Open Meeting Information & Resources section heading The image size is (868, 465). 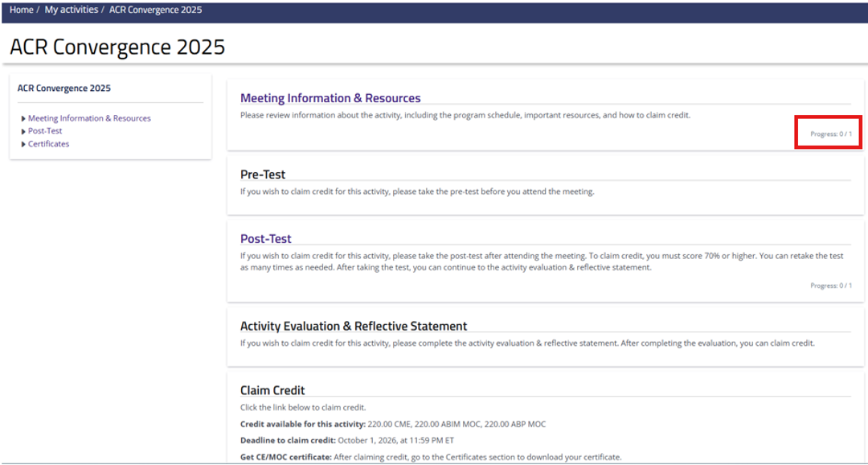(330, 98)
